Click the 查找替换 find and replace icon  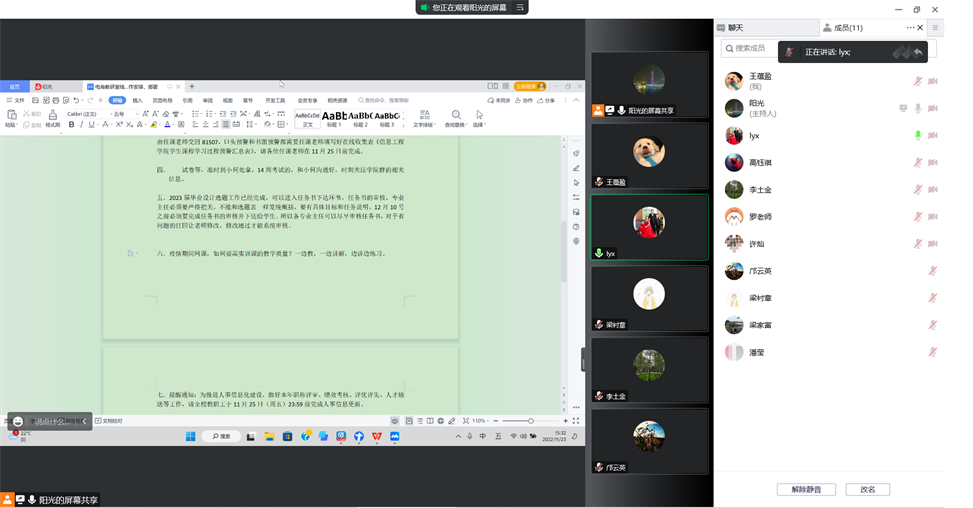(456, 119)
